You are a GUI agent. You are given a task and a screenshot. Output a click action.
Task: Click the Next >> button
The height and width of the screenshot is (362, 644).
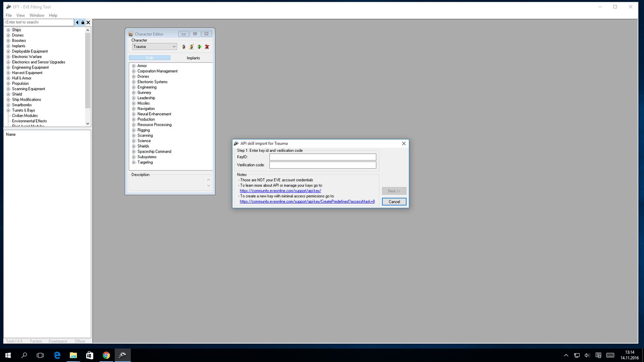[394, 191]
